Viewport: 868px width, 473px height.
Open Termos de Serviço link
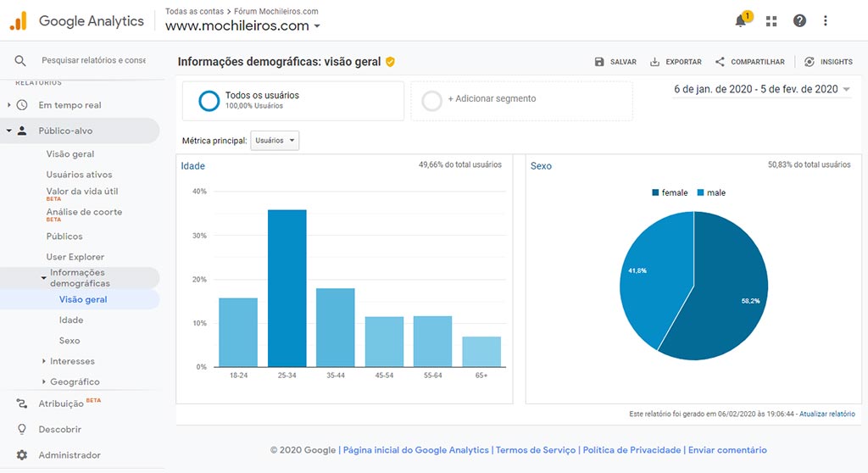pyautogui.click(x=536, y=450)
